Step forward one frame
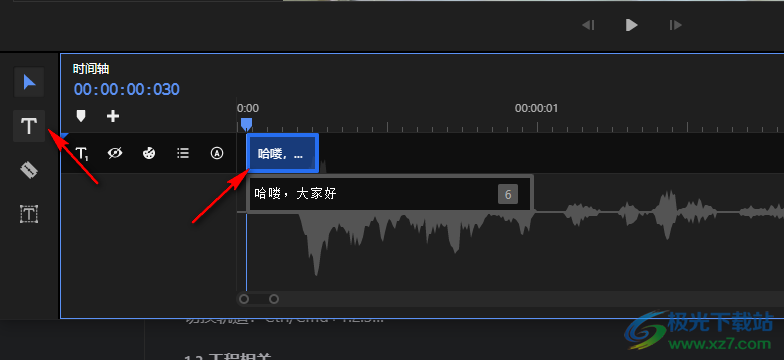This screenshot has height=360, width=784. [676, 25]
